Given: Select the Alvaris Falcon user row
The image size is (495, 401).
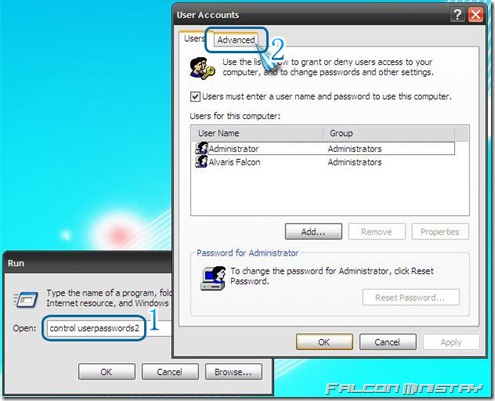Looking at the screenshot, I should (324, 162).
